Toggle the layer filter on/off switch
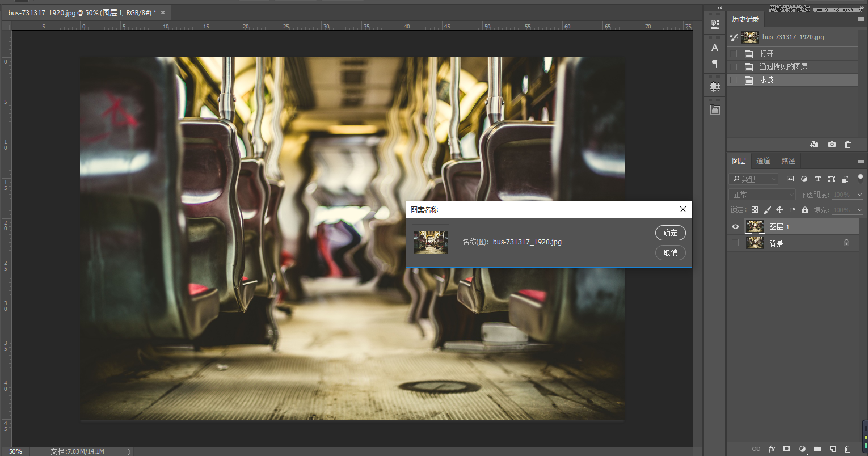Screen dimensions: 868x456 coord(860,179)
